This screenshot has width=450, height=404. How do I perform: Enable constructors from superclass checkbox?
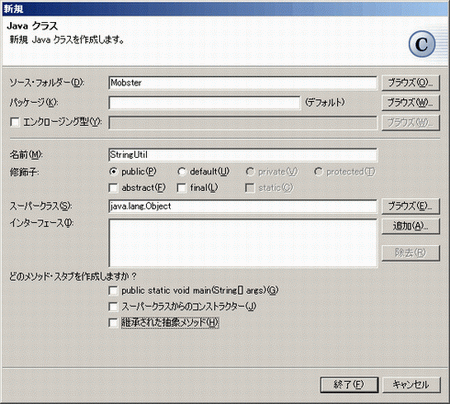tap(113, 307)
